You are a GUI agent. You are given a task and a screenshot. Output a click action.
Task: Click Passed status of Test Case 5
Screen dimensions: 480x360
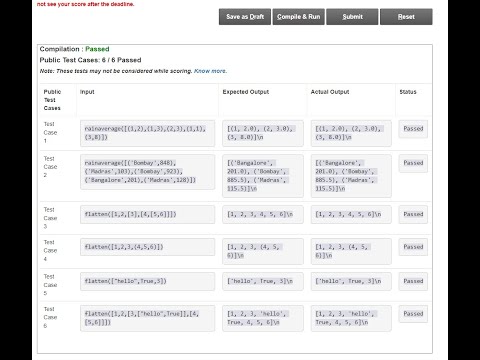(413, 281)
